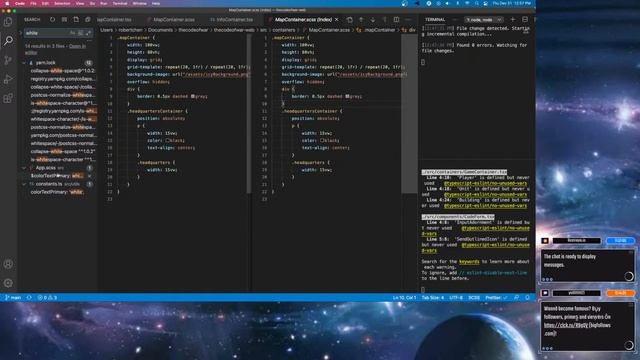Click the MapContainer.scss breadcrumb in right editor
The height and width of the screenshot is (360, 640).
[329, 30]
